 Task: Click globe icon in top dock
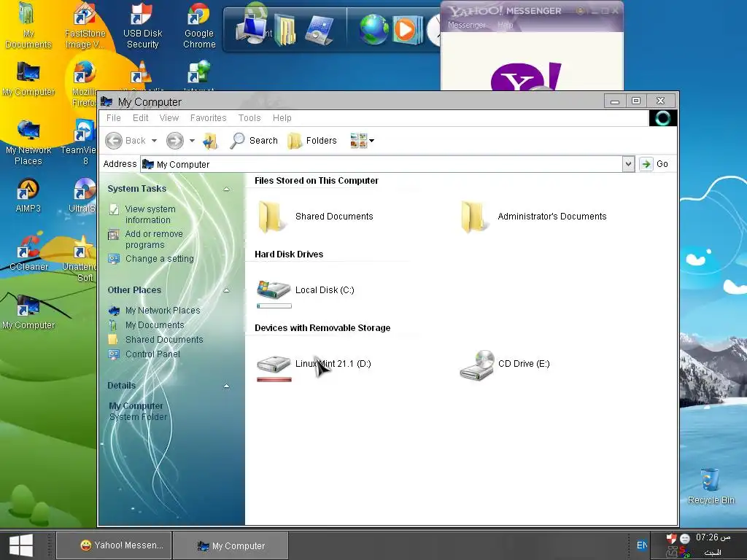click(374, 29)
